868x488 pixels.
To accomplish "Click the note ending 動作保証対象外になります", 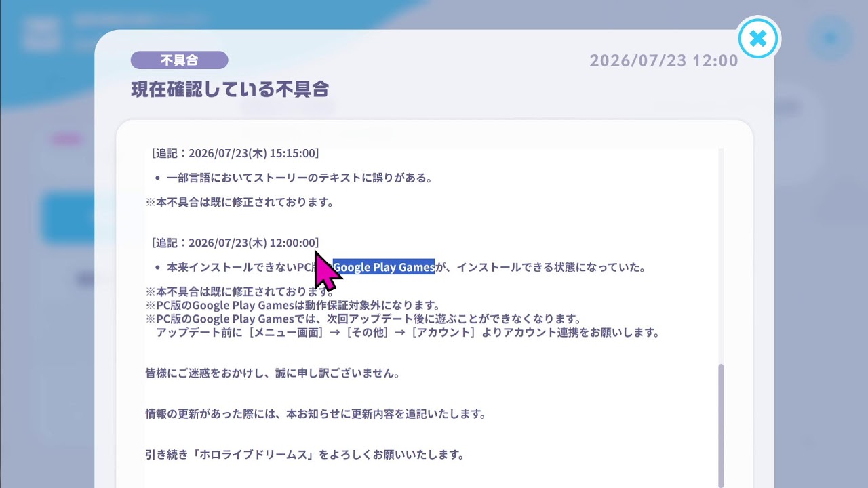I will click(x=293, y=305).
